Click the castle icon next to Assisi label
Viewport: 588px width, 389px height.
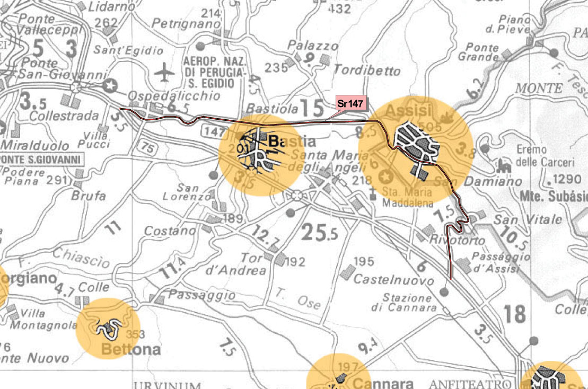(446, 118)
